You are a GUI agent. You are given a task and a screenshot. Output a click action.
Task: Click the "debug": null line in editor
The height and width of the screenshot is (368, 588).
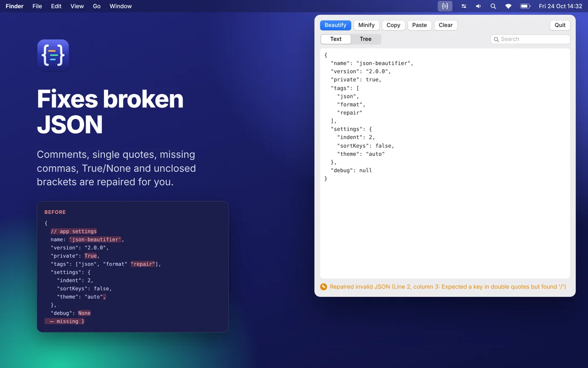[x=351, y=170]
